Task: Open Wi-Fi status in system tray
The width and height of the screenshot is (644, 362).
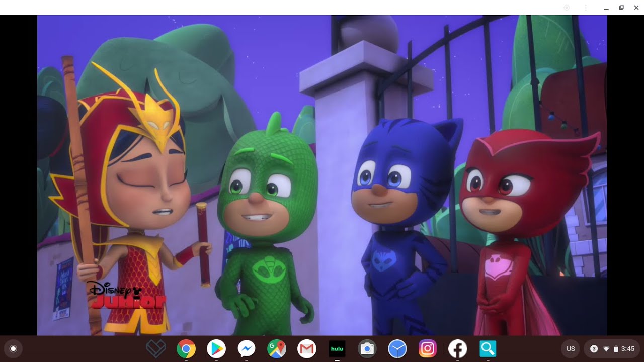Action: tap(606, 349)
